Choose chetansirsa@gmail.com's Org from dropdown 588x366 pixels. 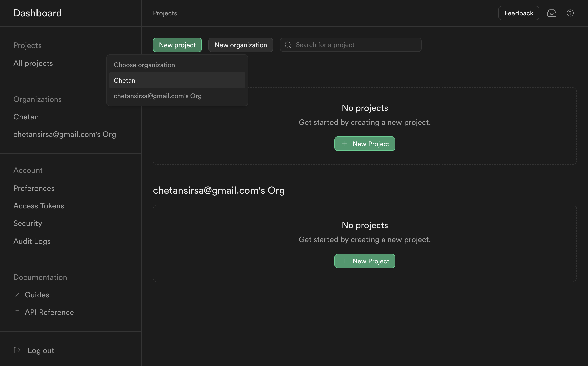(157, 96)
